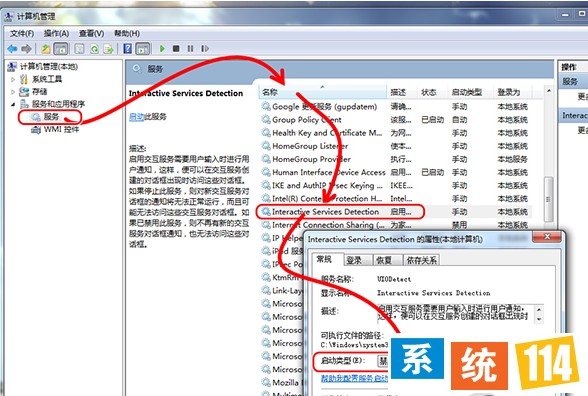Viewport: 588px width, 396px height.
Task: Click the 帮助我配置服务启动 help link
Action: [354, 378]
